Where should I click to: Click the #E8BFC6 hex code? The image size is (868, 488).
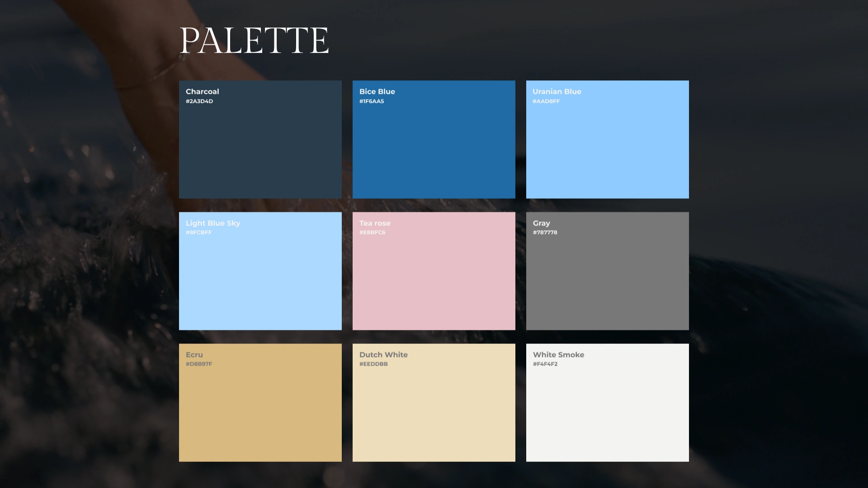373,232
